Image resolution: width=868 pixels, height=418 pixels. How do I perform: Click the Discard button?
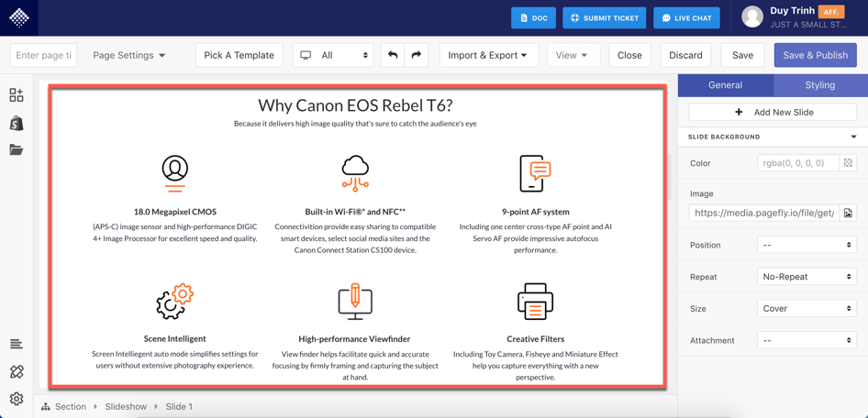click(x=685, y=55)
